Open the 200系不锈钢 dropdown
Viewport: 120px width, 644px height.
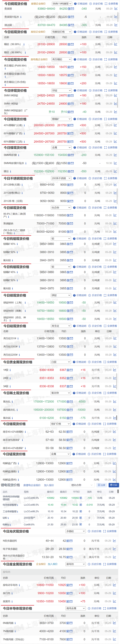(x=61, y=178)
